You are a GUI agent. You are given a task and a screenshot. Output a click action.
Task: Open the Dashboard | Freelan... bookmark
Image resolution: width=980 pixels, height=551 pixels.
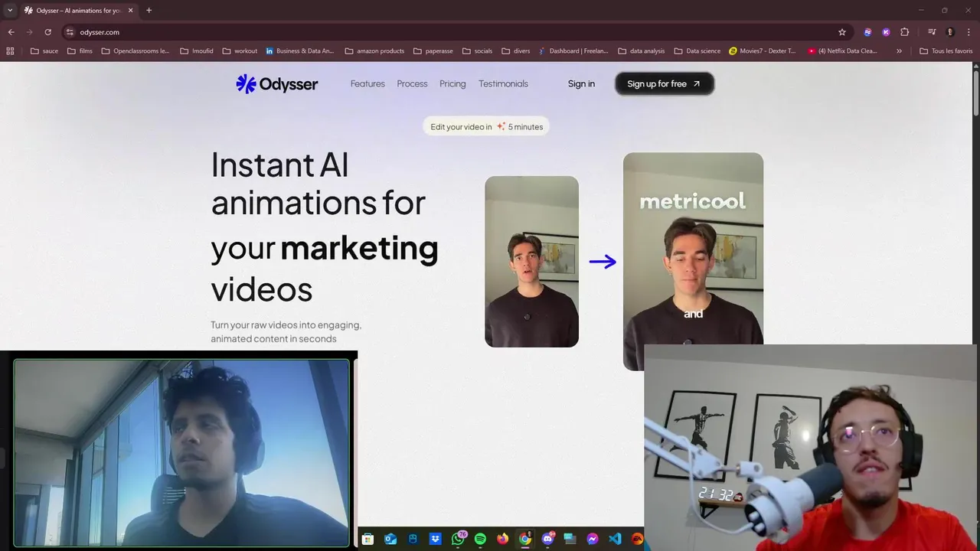coord(573,51)
